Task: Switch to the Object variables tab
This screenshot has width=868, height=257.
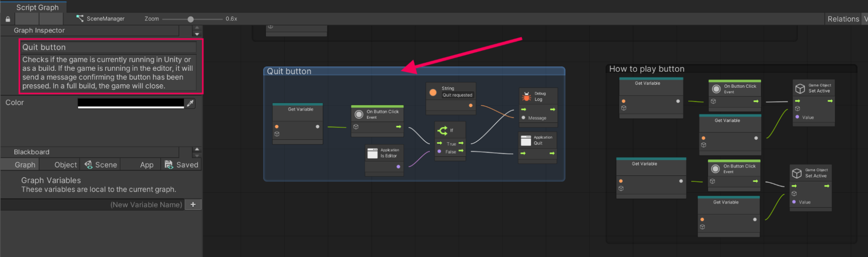Action: [65, 165]
